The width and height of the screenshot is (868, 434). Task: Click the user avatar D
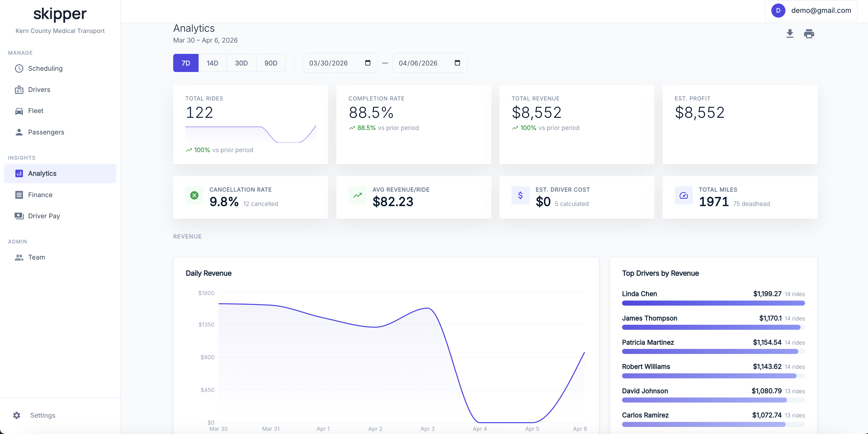(778, 10)
